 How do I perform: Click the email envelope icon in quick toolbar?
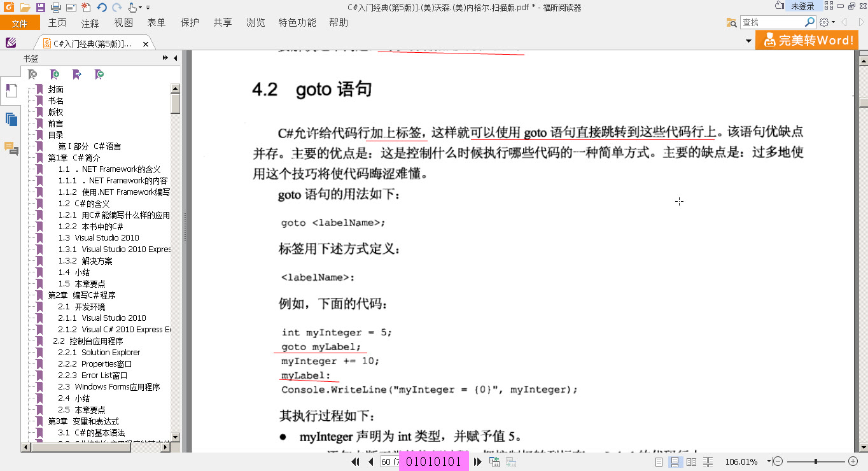[71, 8]
